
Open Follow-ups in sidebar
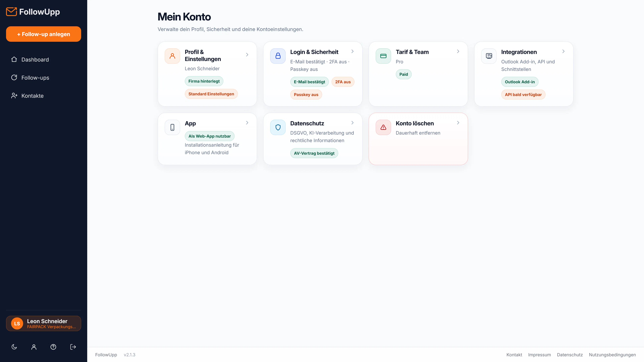[x=43, y=77]
